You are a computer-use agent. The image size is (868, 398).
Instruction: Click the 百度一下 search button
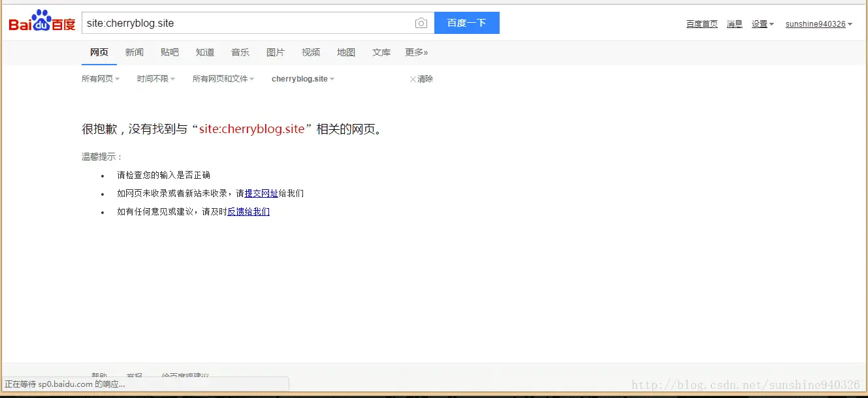[x=467, y=23]
